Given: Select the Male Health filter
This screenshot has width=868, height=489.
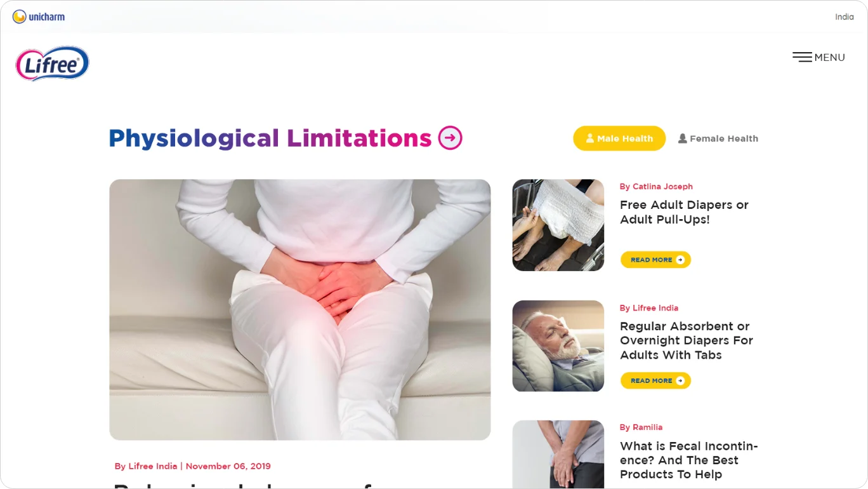Looking at the screenshot, I should (x=619, y=138).
